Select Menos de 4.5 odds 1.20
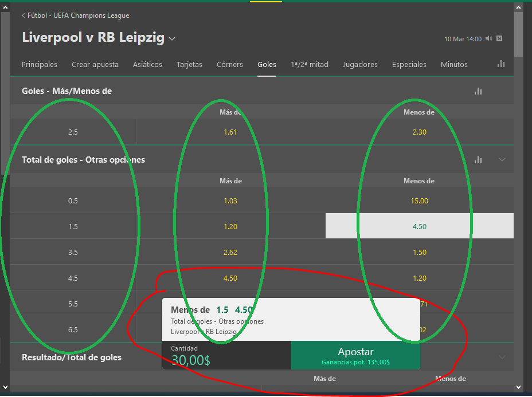The width and height of the screenshot is (532, 397). point(420,278)
